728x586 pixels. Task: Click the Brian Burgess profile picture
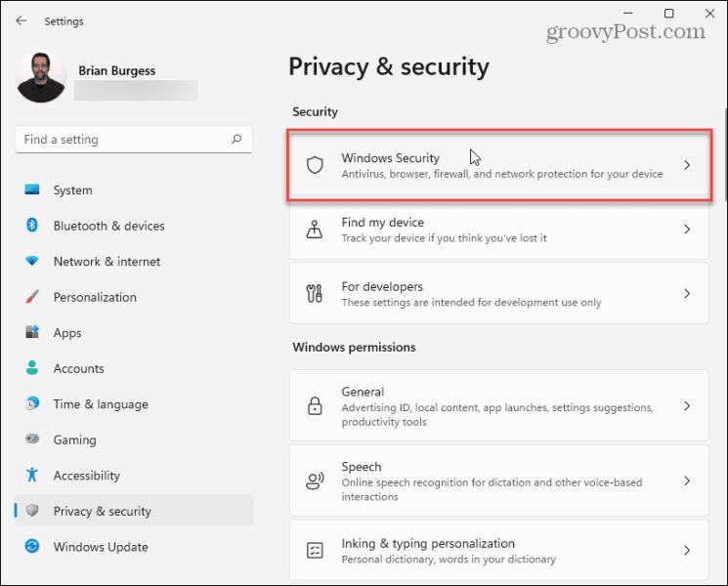41,77
